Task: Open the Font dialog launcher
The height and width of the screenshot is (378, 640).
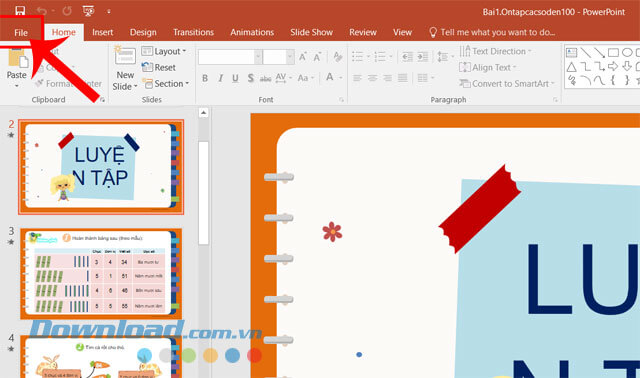Action: (x=342, y=100)
